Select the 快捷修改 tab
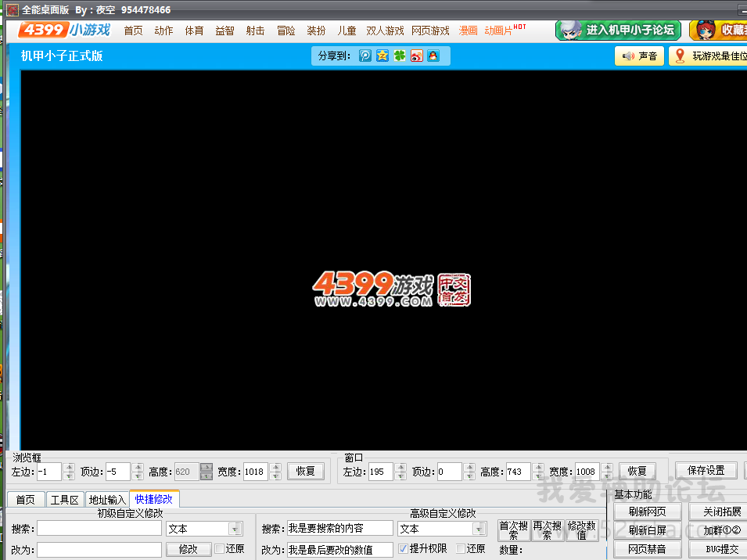Viewport: 747px width, 560px height. (154, 498)
